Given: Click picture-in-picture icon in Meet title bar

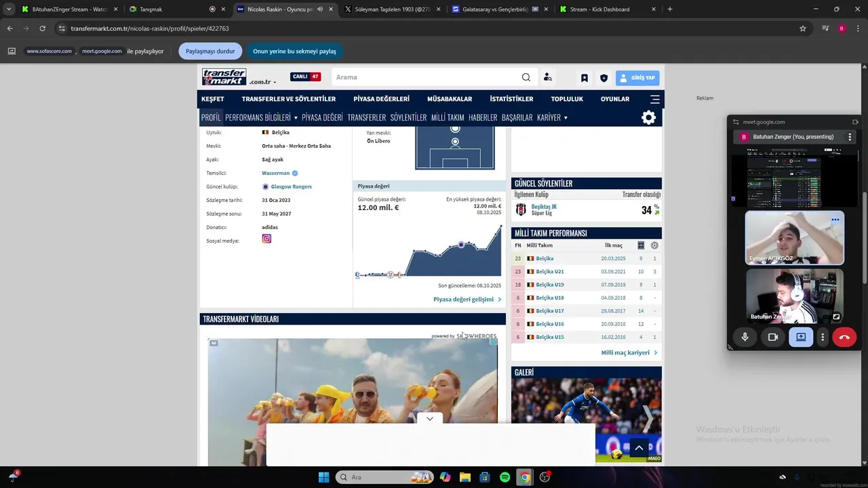Looking at the screenshot, I should [855, 122].
